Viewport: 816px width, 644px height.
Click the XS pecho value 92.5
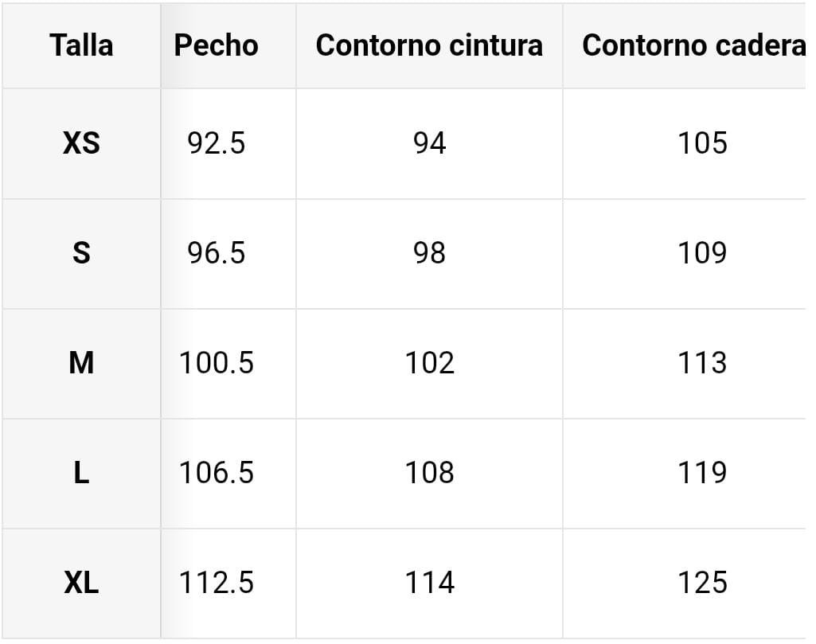[217, 143]
